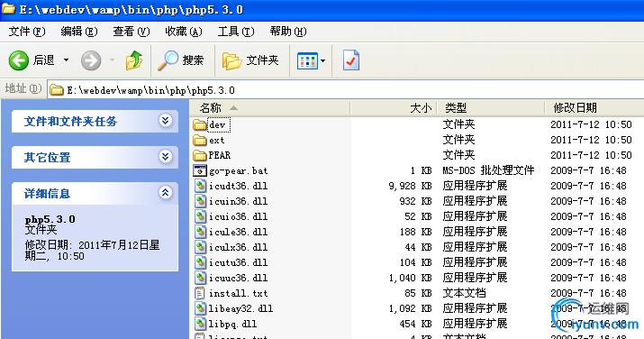Click the 文件和文件夹任务 panel header
This screenshot has width=644, height=339.
click(95, 121)
